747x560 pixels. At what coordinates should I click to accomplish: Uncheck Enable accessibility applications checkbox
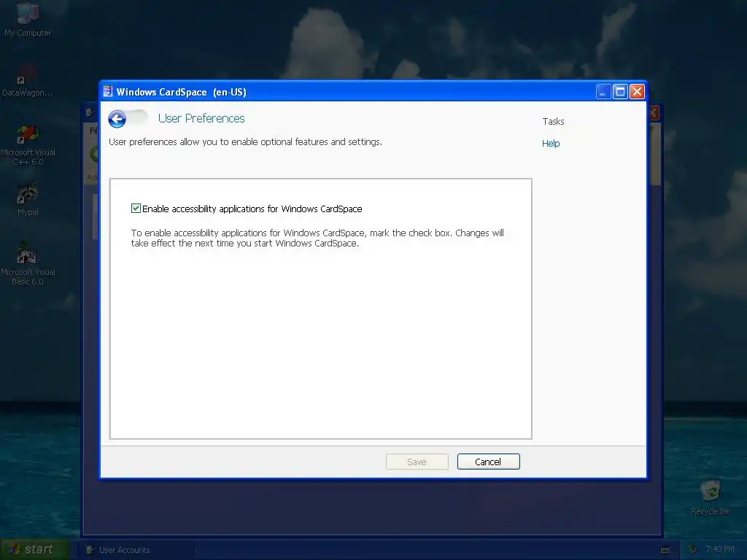[136, 208]
